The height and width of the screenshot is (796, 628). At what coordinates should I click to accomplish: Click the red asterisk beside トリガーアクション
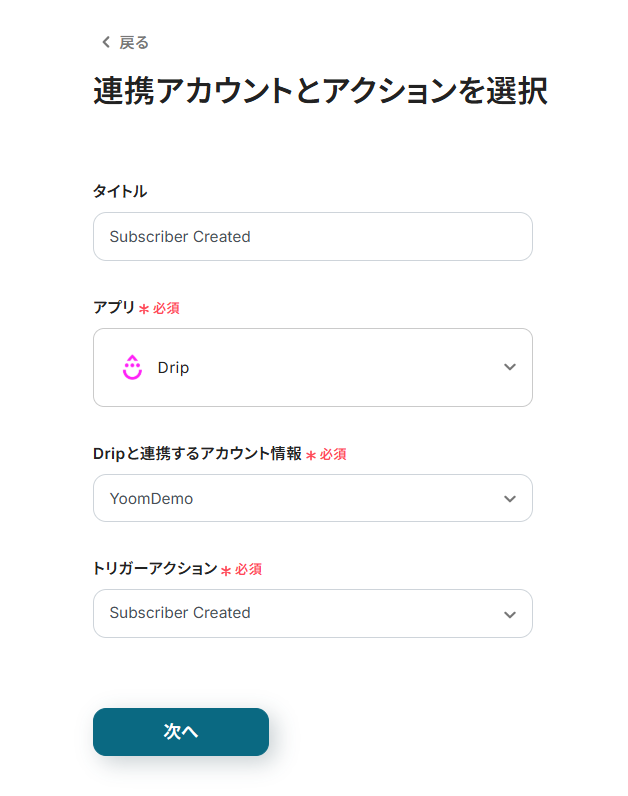[226, 570]
